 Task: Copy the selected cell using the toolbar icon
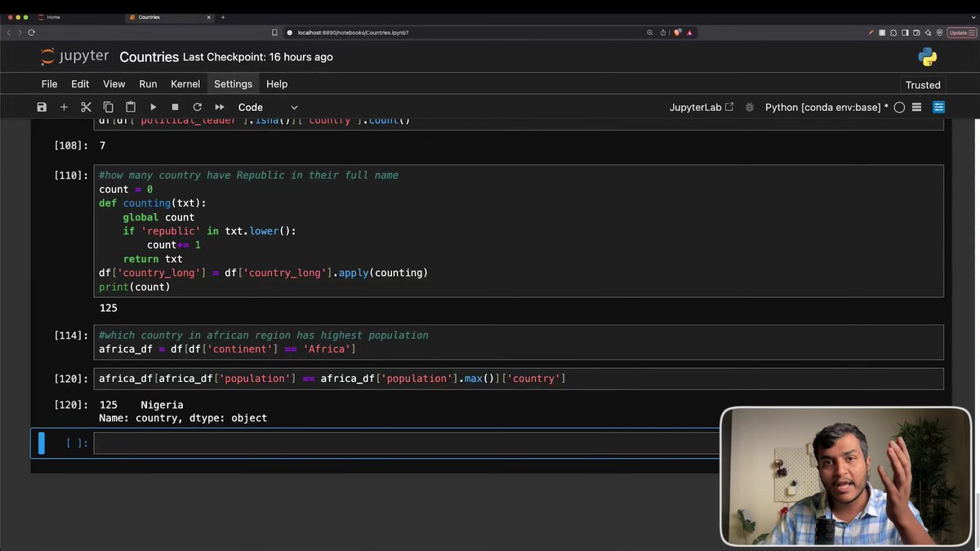point(108,107)
